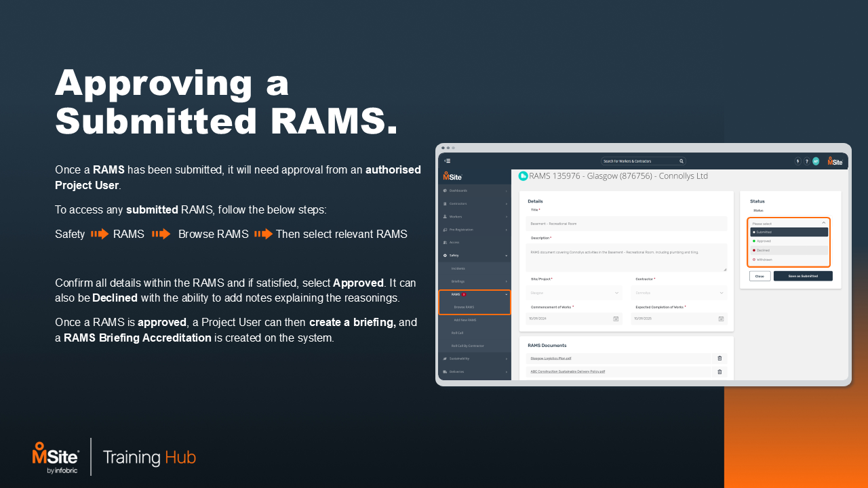Screen dimensions: 868x488
Task: Click the search magnifier icon
Action: (x=681, y=161)
